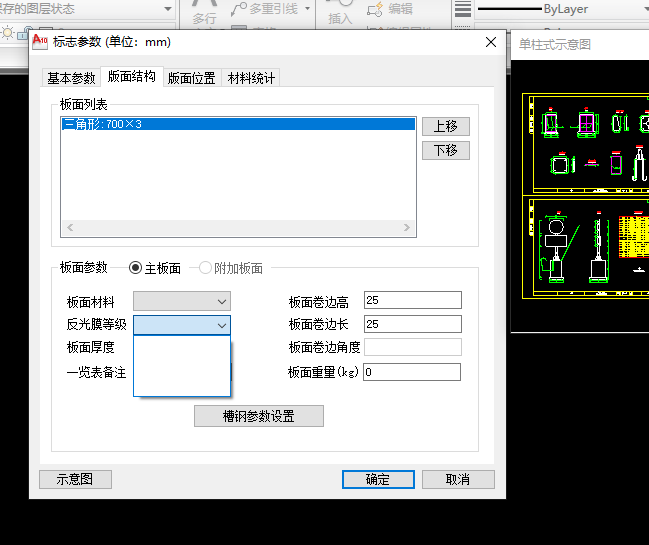The width and height of the screenshot is (649, 545).
Task: Click the multiline text (多行) tool icon
Action: click(x=204, y=10)
